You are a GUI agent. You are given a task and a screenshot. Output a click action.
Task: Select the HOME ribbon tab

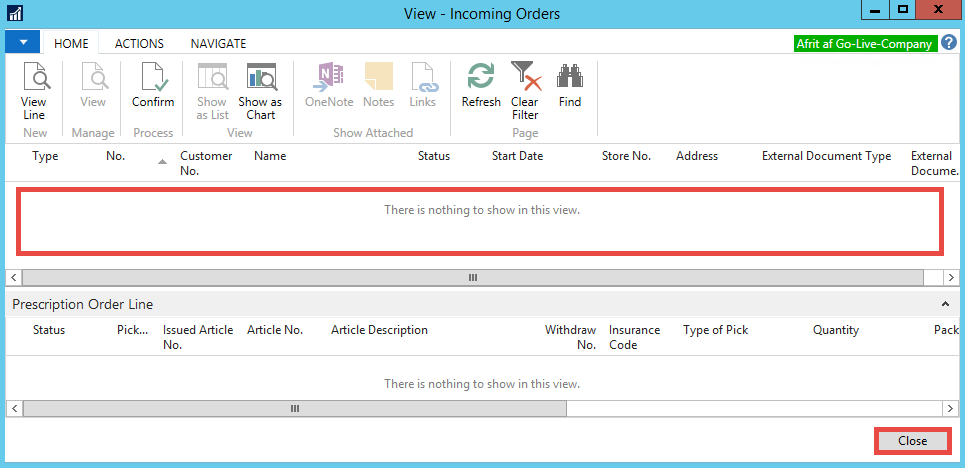(71, 44)
